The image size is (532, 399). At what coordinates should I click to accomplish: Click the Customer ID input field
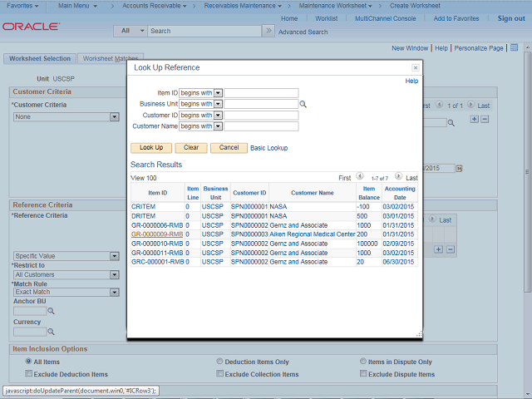pos(261,116)
